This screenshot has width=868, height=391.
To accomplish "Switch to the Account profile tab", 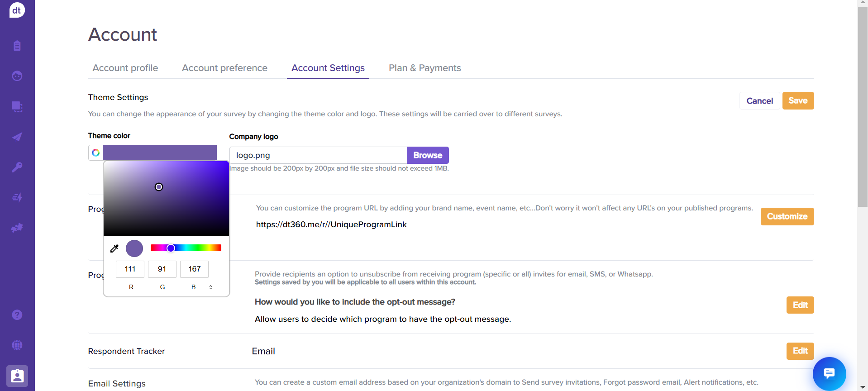I will pos(125,68).
